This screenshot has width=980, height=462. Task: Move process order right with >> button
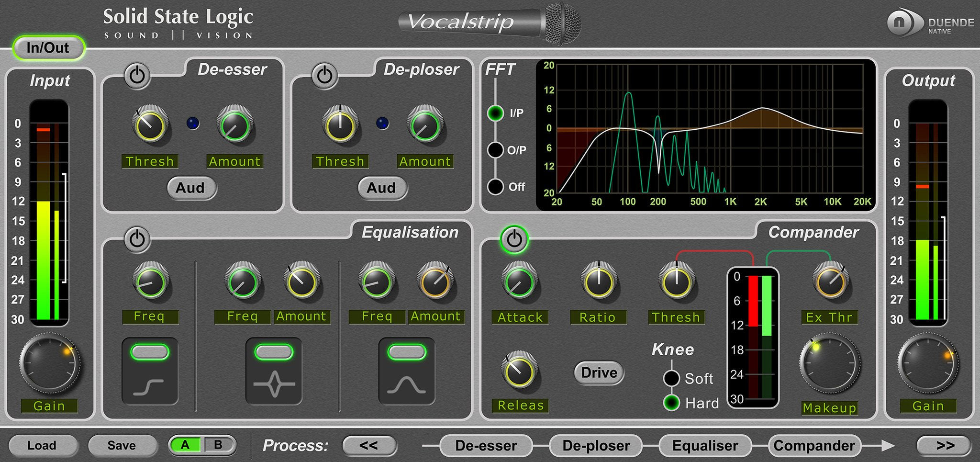coord(945,446)
